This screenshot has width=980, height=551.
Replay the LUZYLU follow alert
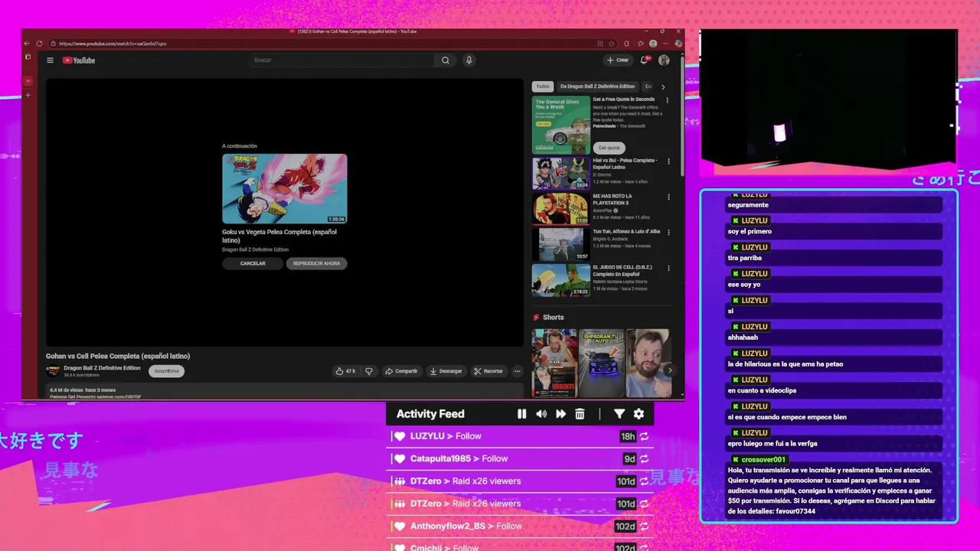pyautogui.click(x=645, y=436)
